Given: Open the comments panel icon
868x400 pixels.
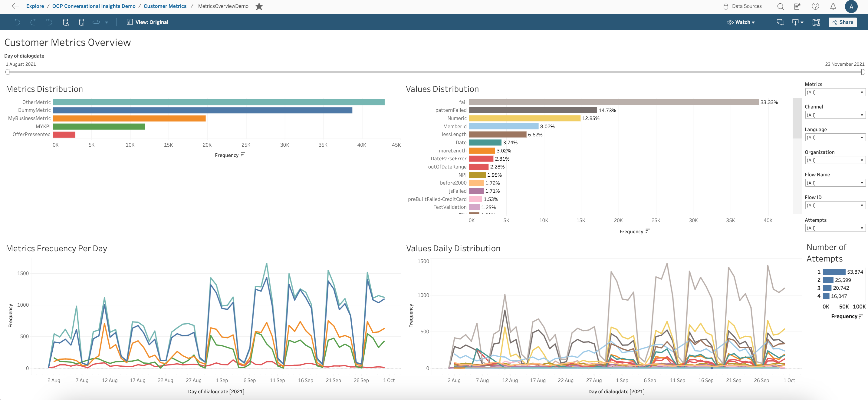Looking at the screenshot, I should coord(781,22).
